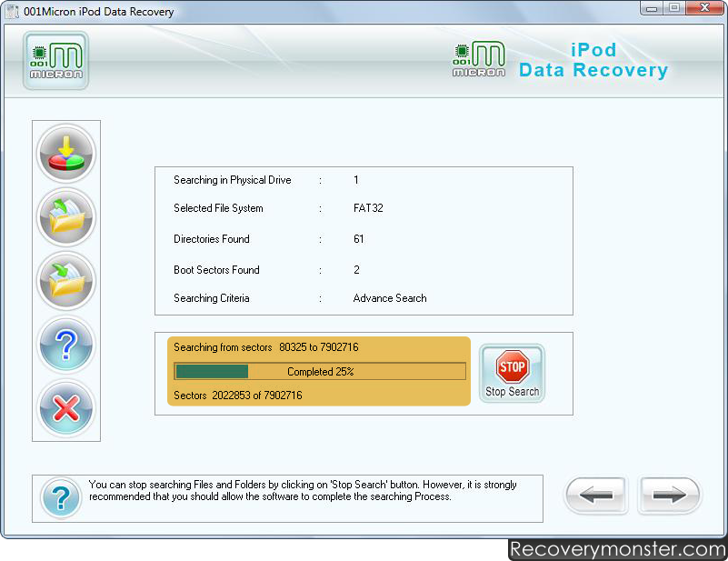Screen dimensions: 728x561
Task: Go back with the left arrow button
Action: [x=595, y=495]
